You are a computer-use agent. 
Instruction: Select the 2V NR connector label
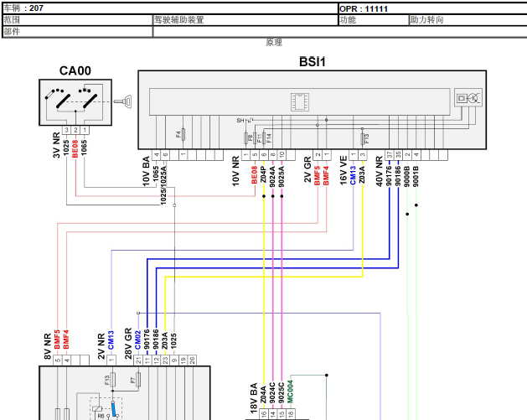tap(101, 346)
